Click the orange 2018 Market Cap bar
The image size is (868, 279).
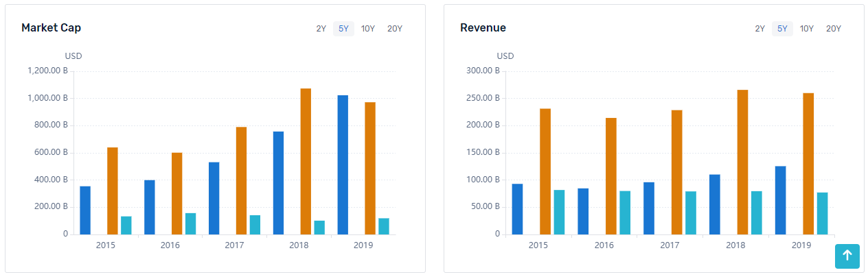pyautogui.click(x=306, y=162)
